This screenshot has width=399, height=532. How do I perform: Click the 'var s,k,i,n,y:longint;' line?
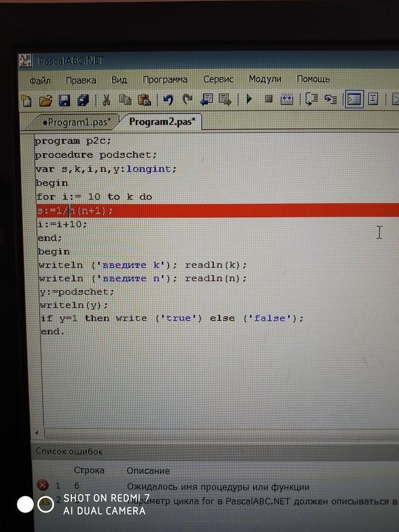click(x=106, y=169)
